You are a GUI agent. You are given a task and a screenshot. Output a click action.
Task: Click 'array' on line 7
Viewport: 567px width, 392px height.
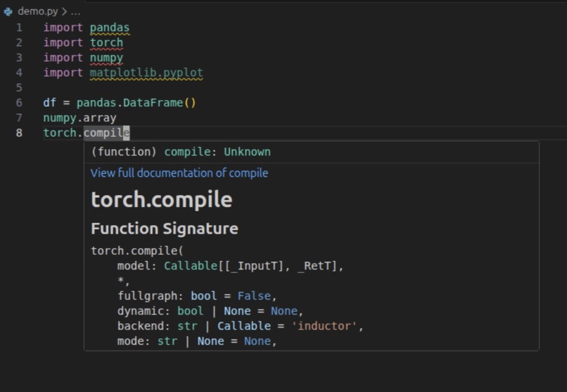[x=99, y=118]
